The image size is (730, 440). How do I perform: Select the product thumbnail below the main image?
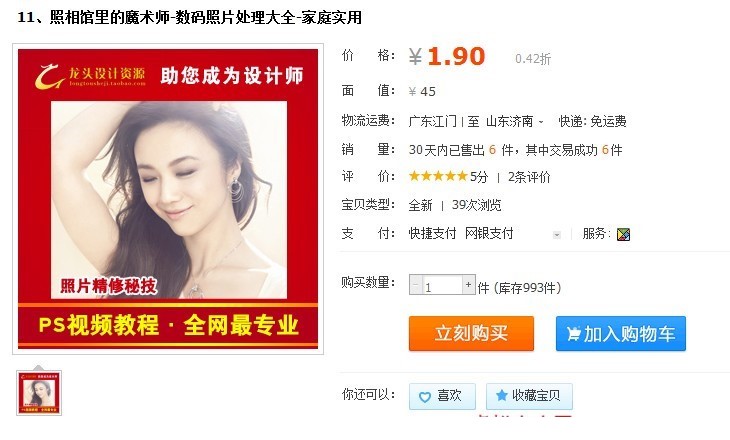pos(39,393)
